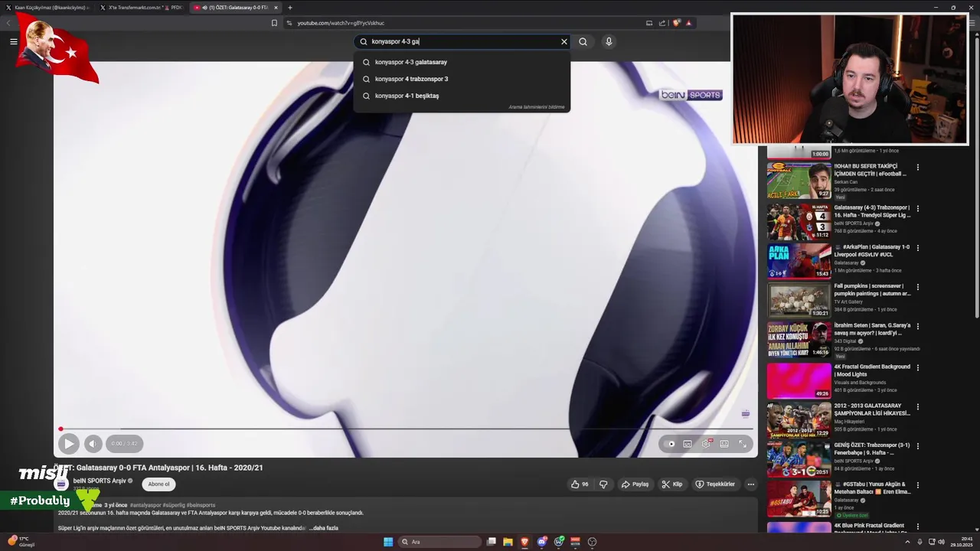Toggle subtitles button in the player

(688, 444)
